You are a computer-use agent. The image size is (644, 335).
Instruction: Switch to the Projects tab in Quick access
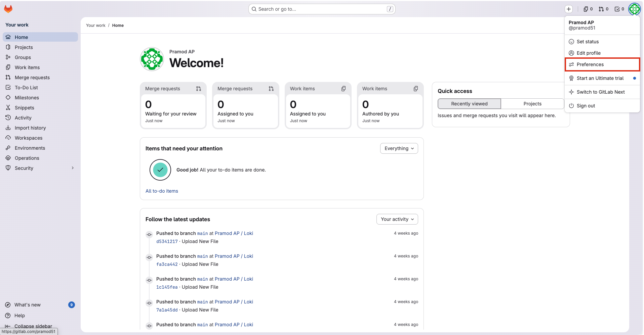click(x=532, y=104)
